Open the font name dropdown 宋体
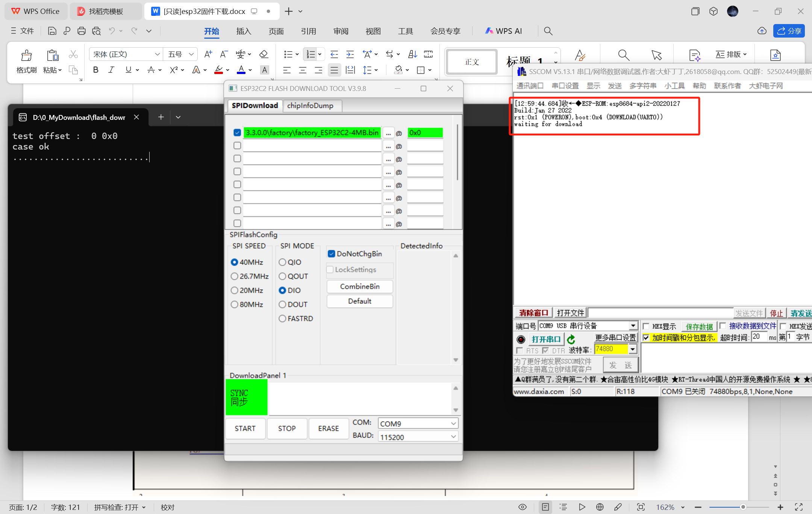Image resolution: width=812 pixels, height=514 pixels. coord(157,54)
